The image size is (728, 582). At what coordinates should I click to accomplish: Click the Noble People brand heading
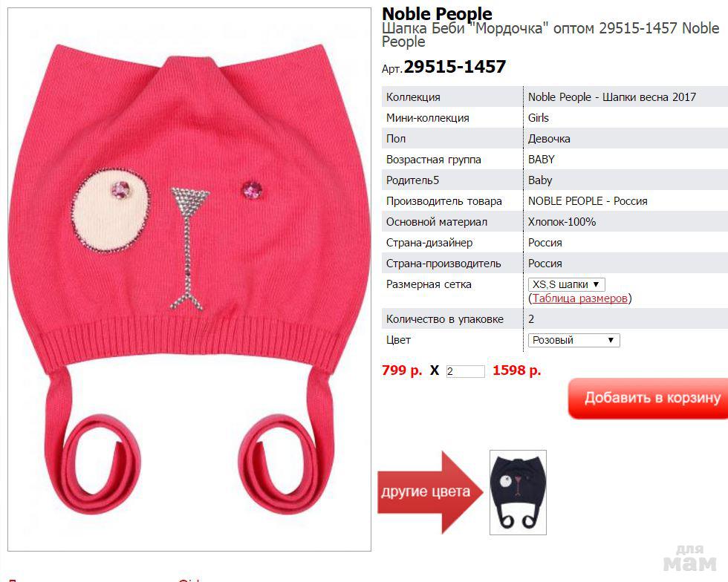437,14
